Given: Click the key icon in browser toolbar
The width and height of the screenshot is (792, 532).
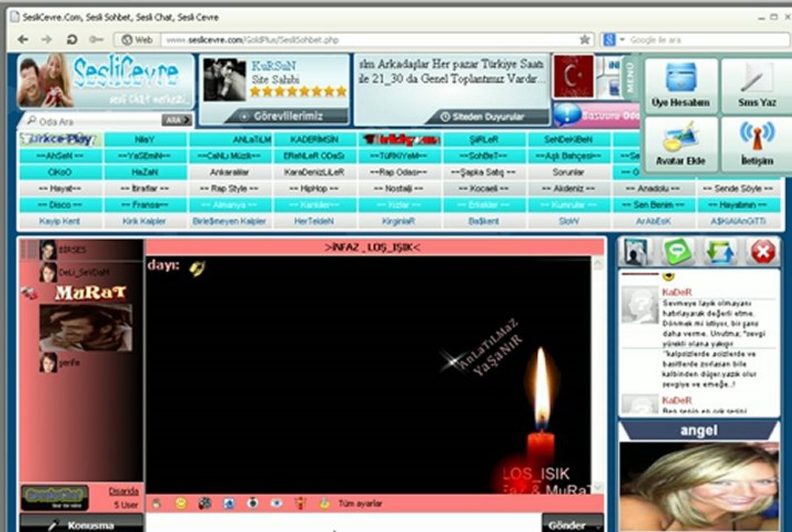Looking at the screenshot, I should [95, 39].
